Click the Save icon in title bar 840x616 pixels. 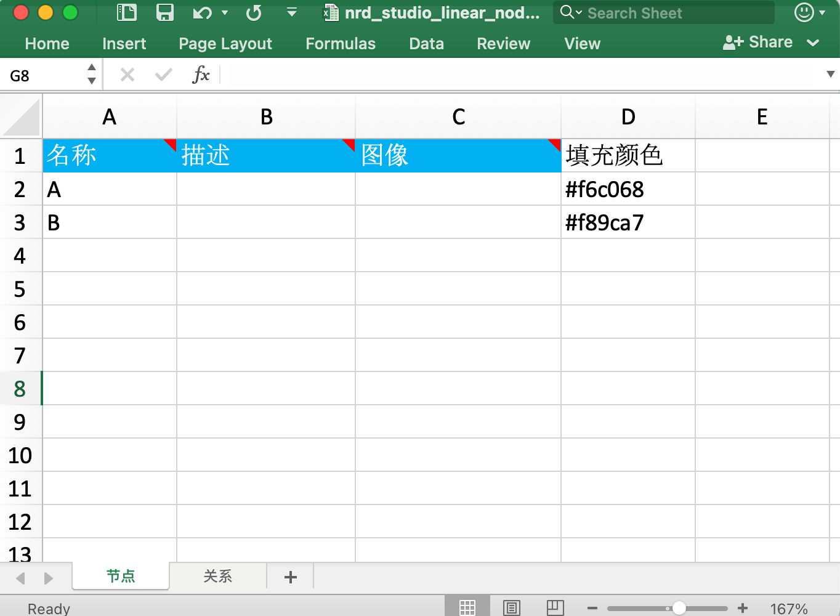(x=165, y=12)
